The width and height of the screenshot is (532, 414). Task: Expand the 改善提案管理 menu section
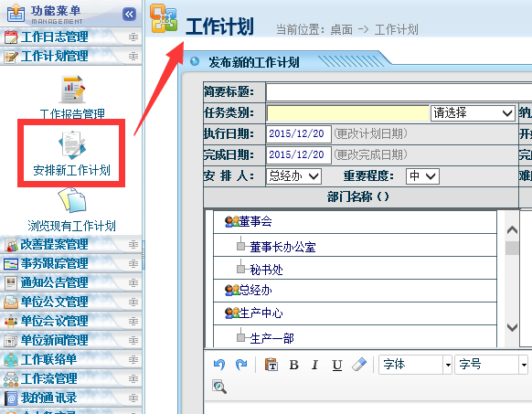(x=70, y=244)
